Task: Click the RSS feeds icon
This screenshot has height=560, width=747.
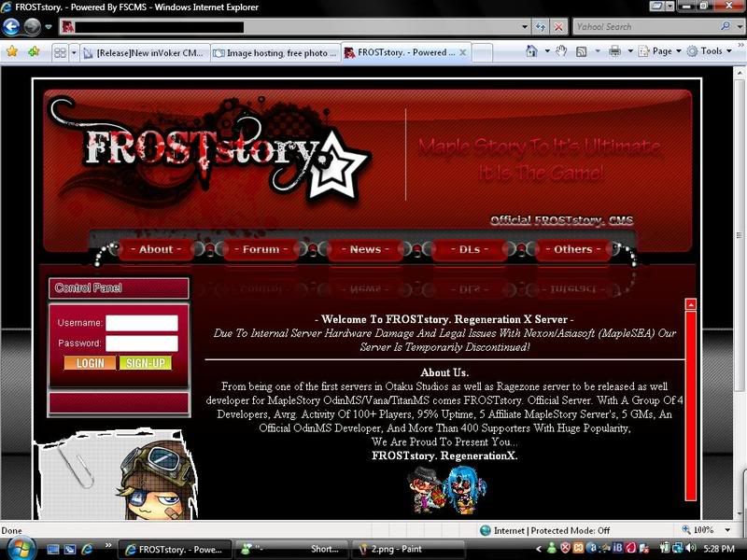Action: pyautogui.click(x=581, y=51)
